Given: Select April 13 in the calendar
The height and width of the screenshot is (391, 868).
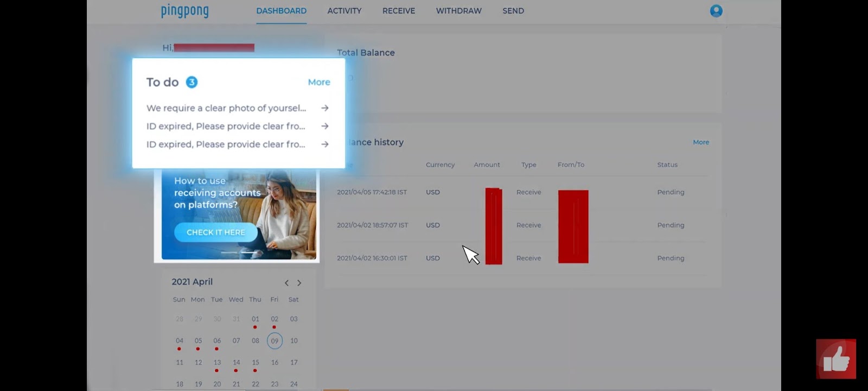Looking at the screenshot, I should click(217, 363).
